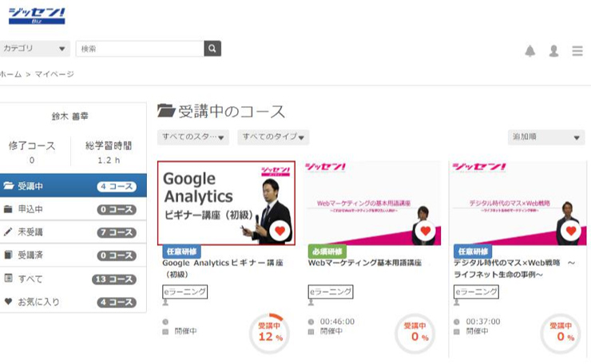Click eラーニング label on Webマーケティング card
The width and height of the screenshot is (591, 364).
331,291
